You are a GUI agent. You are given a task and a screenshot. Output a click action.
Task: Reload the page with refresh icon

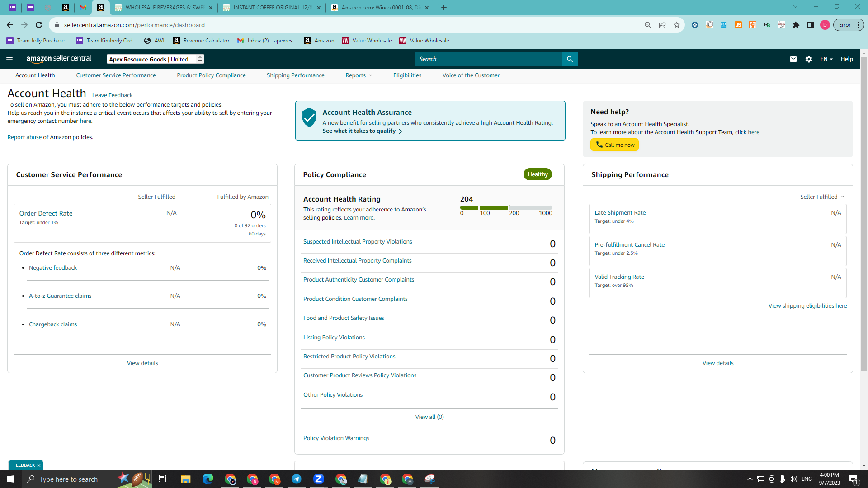39,25
